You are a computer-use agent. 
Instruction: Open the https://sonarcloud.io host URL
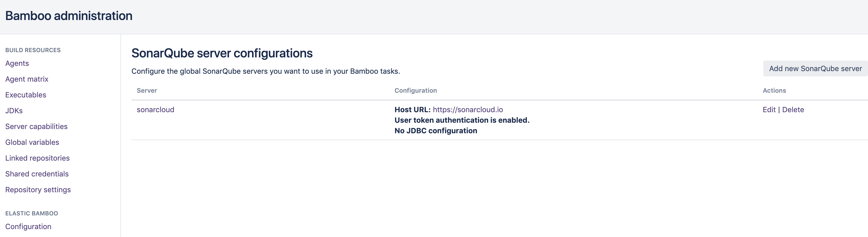point(468,110)
